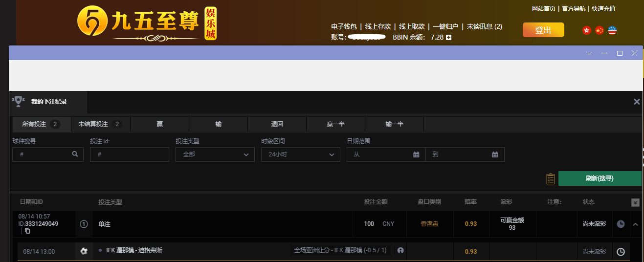Click the 状态 column header

tap(589, 202)
